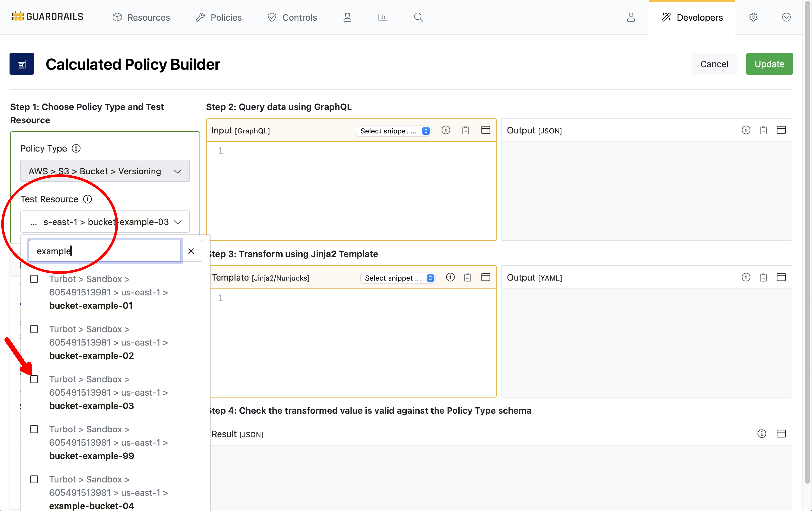The image size is (812, 511).
Task: Copy GraphQL input using the clipboard icon
Action: pos(465,130)
